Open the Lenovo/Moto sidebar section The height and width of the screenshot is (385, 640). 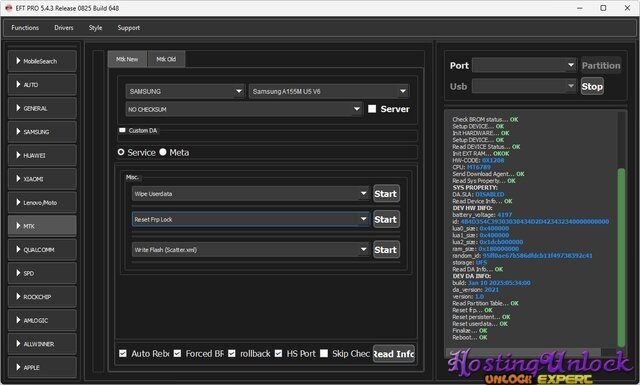[x=42, y=203]
